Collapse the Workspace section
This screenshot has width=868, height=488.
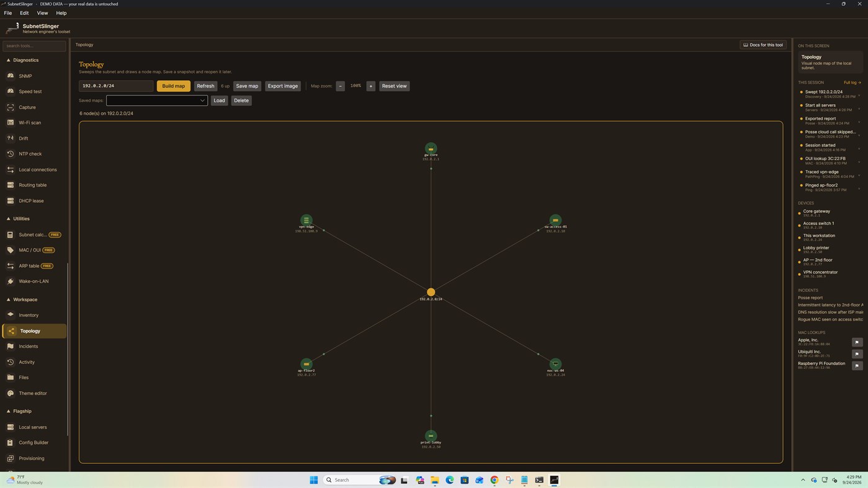pos(8,299)
